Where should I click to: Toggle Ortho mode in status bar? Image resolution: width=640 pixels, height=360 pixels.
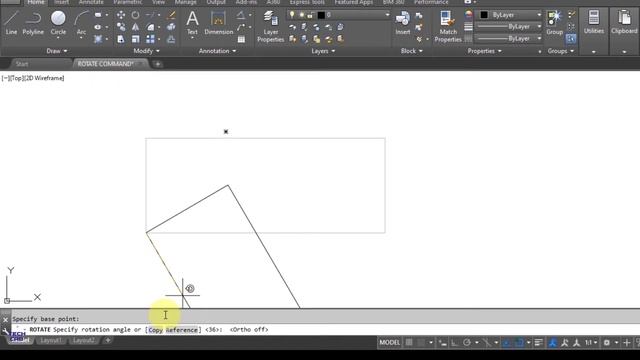tap(454, 342)
